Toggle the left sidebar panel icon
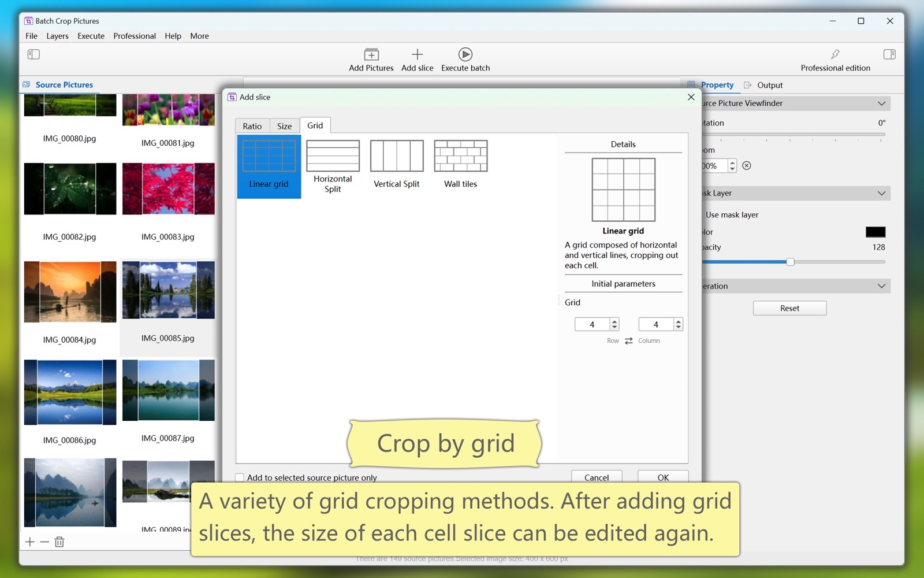Screen dimensions: 924x578 (33, 54)
